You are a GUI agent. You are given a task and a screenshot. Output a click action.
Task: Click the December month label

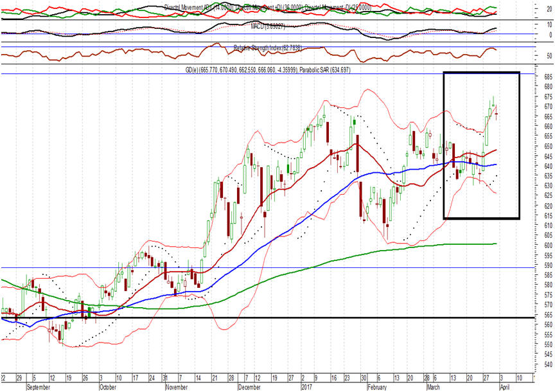point(249,387)
